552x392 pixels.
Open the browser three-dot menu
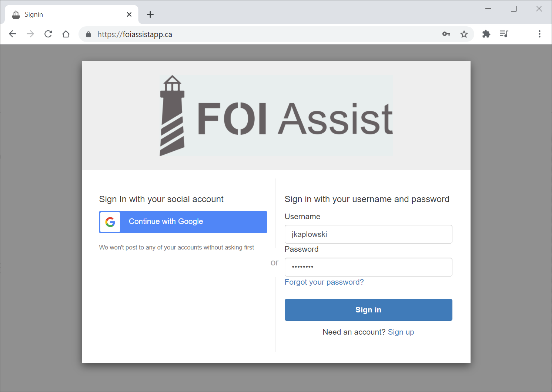pyautogui.click(x=539, y=34)
